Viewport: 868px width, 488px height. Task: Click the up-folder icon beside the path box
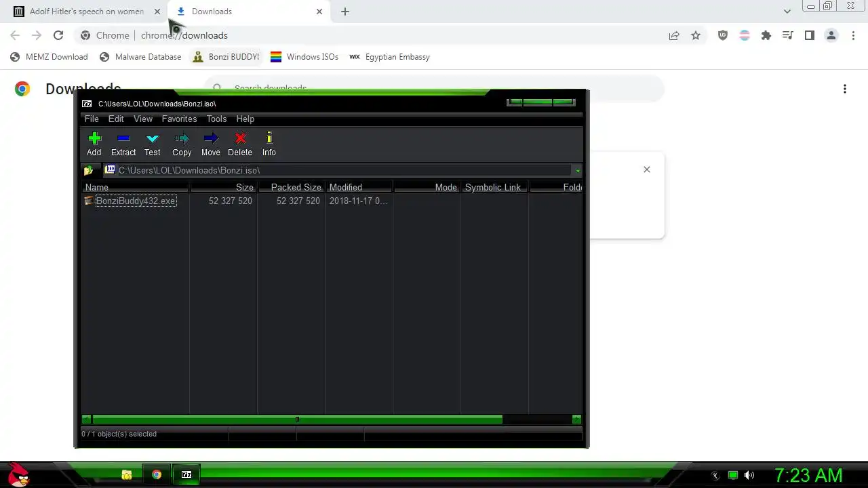pos(88,171)
